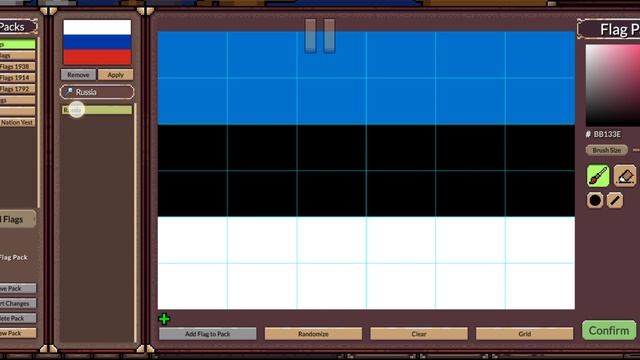
Task: Click the New Pack button
Action: click(x=18, y=333)
